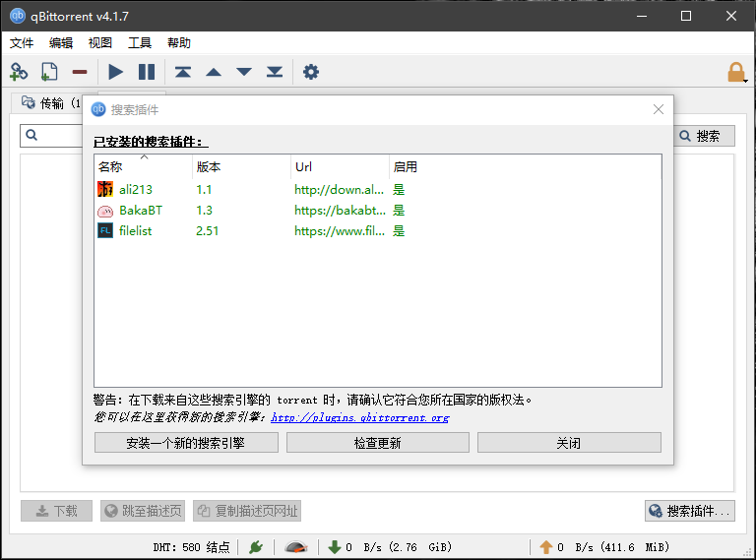
Task: Click the add torrent file icon
Action: click(49, 72)
